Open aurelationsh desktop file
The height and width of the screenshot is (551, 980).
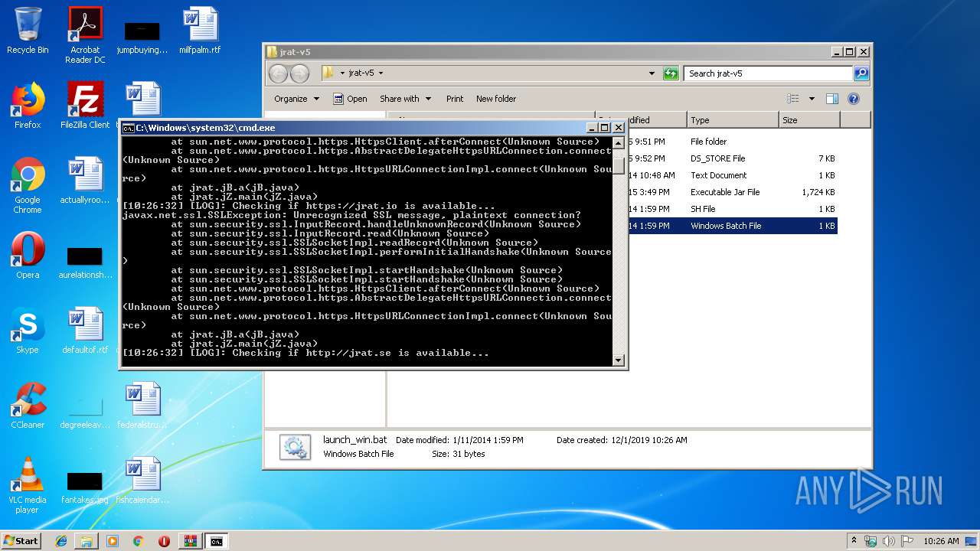click(x=85, y=263)
